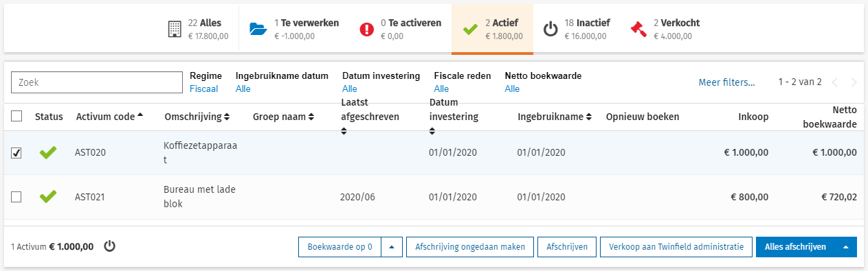This screenshot has height=271, width=868.
Task: Check the AST021 row checkbox
Action: click(16, 197)
